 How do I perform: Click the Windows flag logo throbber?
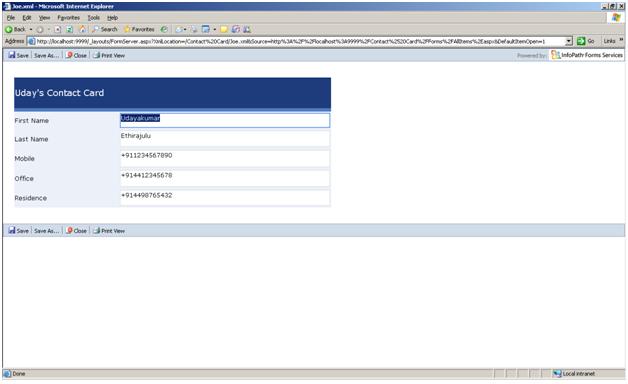pyautogui.click(x=616, y=18)
